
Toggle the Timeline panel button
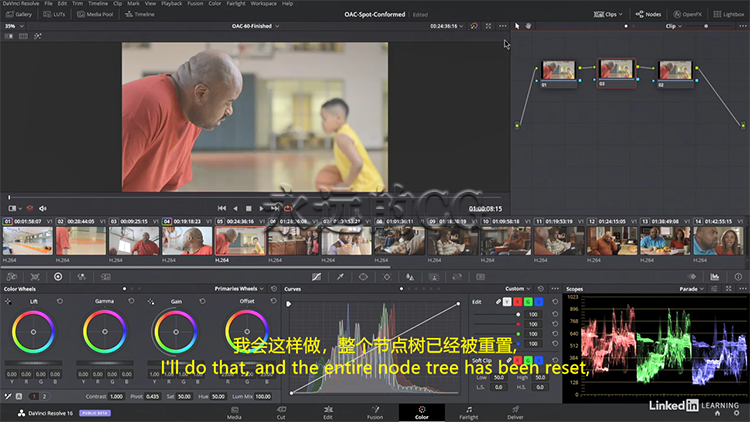[140, 14]
